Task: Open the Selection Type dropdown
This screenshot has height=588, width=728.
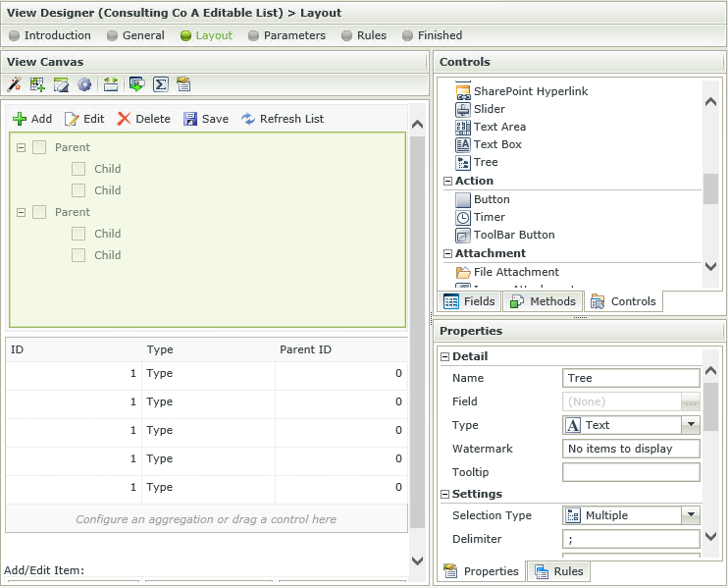Action: click(x=691, y=515)
